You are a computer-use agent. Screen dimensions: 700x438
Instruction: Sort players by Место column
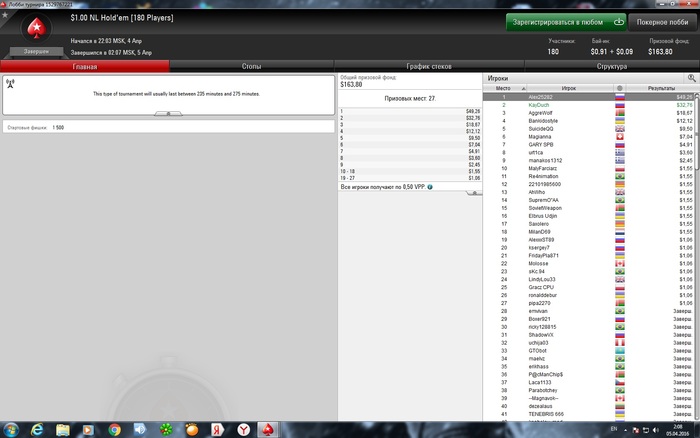(505, 88)
